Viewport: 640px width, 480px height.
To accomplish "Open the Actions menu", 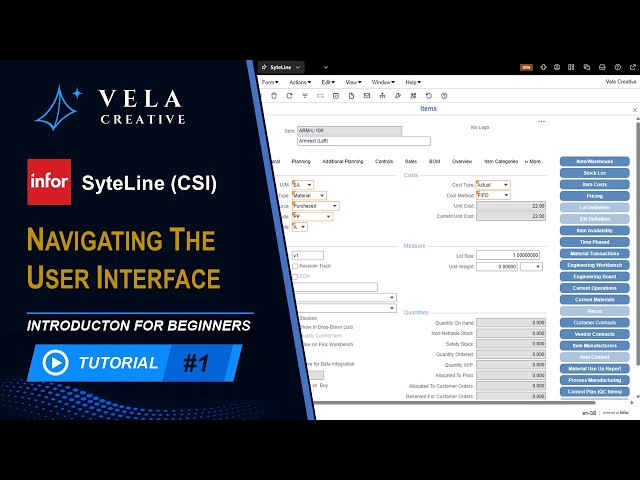I will 300,82.
